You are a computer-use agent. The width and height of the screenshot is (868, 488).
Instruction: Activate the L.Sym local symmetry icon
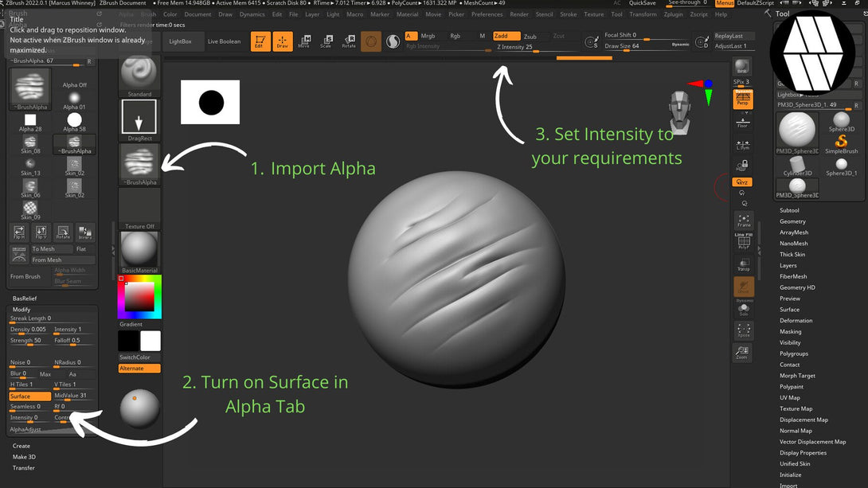point(743,144)
